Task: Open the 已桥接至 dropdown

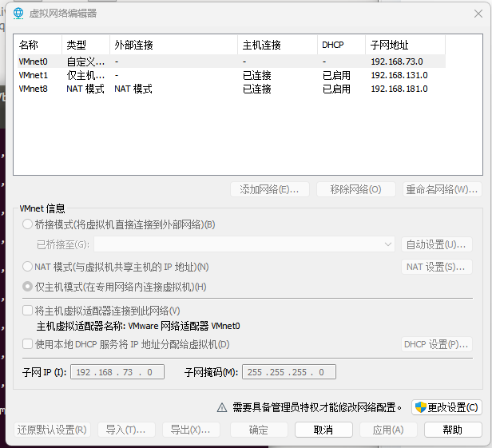Action: pos(244,244)
